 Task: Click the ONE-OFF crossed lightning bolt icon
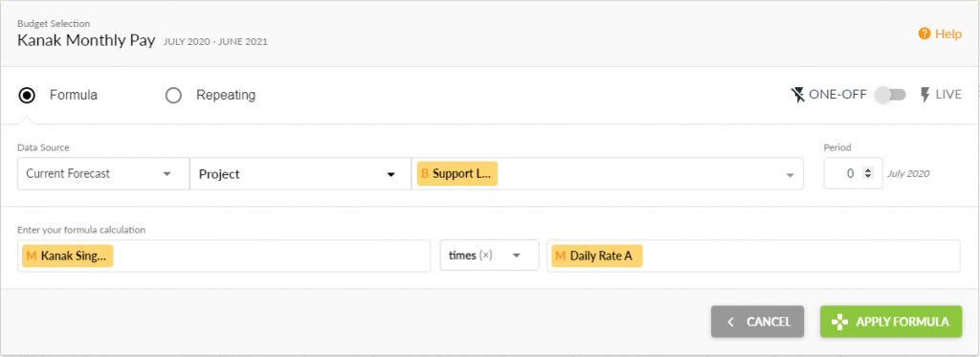(x=797, y=95)
